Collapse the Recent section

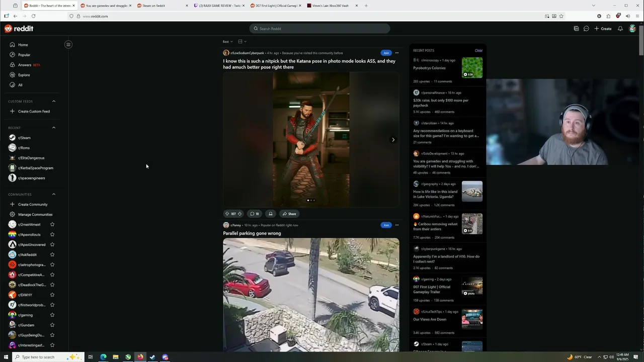pos(54,128)
